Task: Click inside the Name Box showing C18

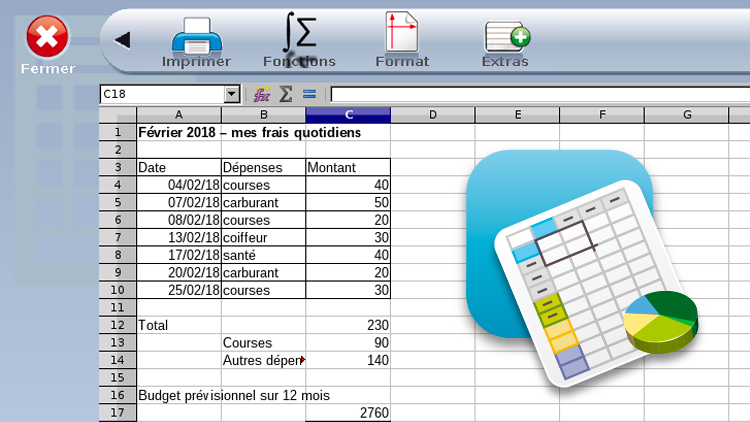Action: point(162,94)
